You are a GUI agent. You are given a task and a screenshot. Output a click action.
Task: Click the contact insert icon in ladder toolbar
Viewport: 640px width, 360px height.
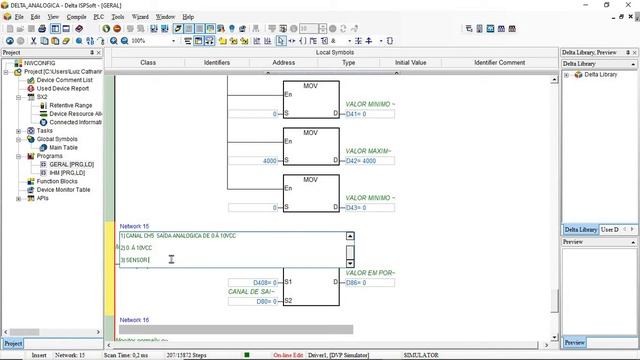292,41
